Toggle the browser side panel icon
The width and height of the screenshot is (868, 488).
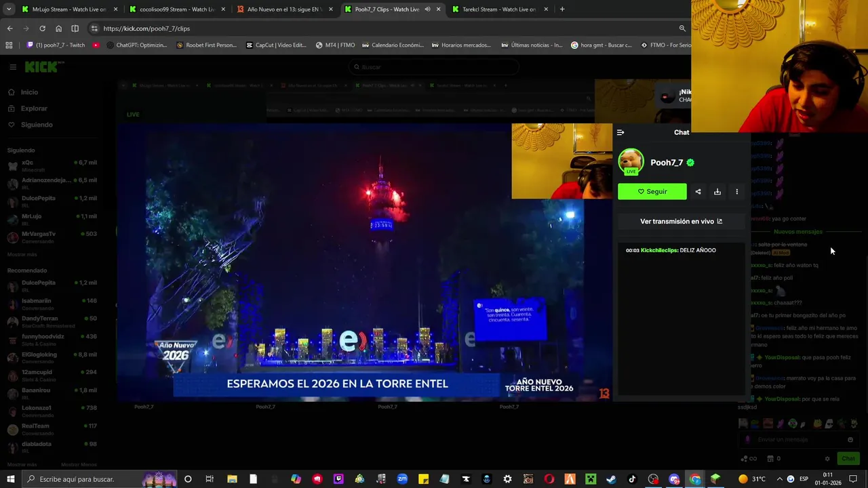click(75, 28)
